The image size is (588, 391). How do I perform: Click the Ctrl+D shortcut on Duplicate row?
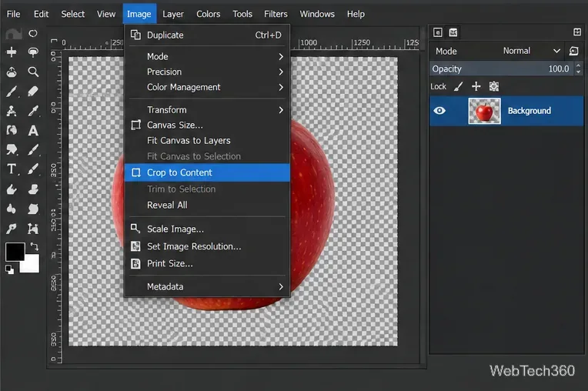[268, 35]
